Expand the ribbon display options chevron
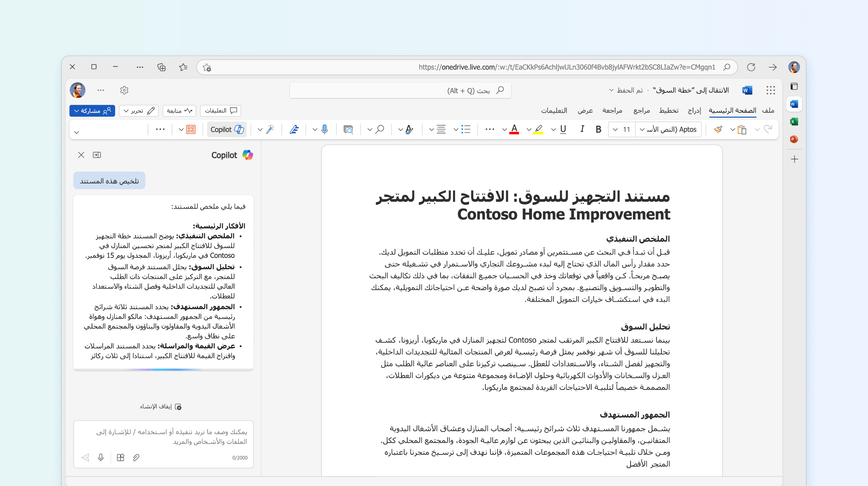 click(x=77, y=132)
